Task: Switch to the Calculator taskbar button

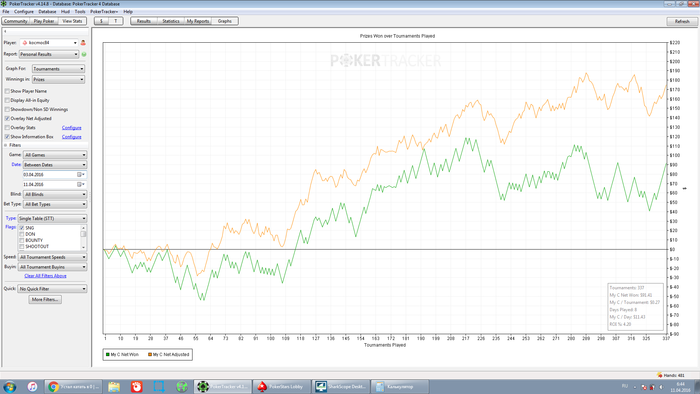Action: 400,386
